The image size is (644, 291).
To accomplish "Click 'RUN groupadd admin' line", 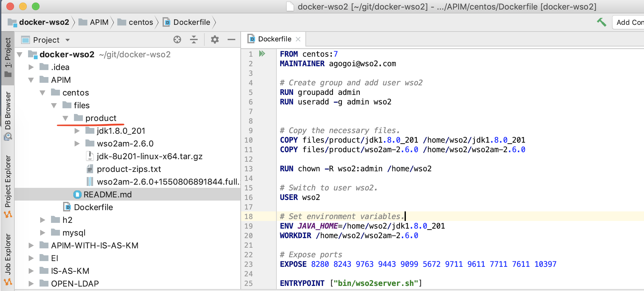I will (x=320, y=92).
